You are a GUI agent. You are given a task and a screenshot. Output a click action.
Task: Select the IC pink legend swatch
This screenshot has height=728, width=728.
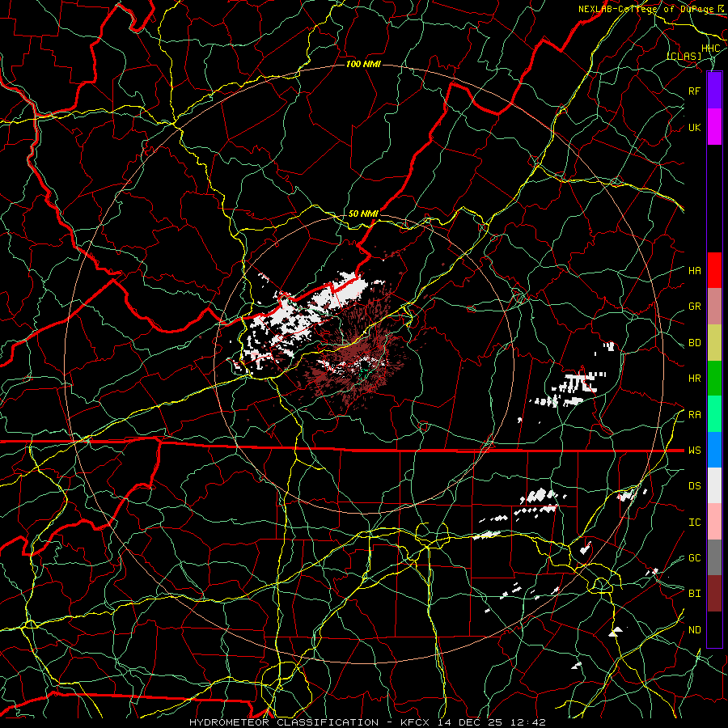(x=714, y=522)
